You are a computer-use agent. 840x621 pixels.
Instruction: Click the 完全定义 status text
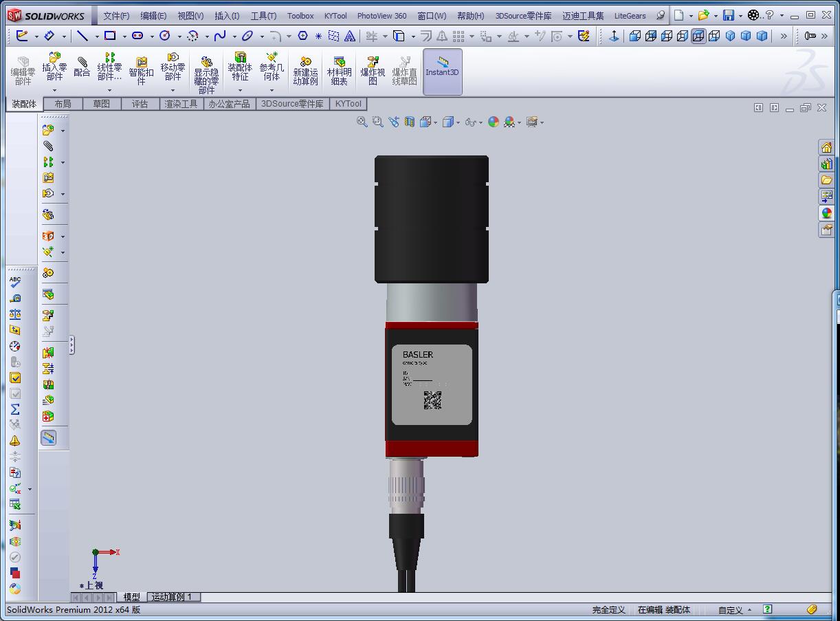click(x=609, y=610)
